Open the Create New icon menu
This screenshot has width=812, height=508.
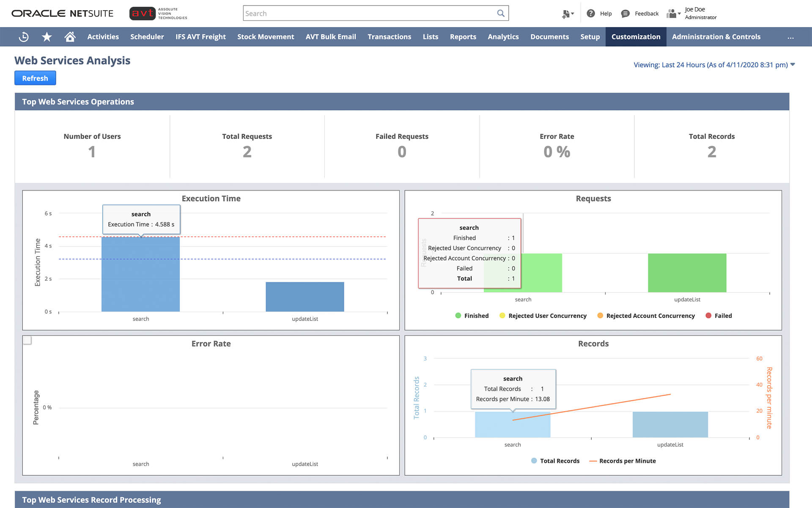tap(567, 14)
